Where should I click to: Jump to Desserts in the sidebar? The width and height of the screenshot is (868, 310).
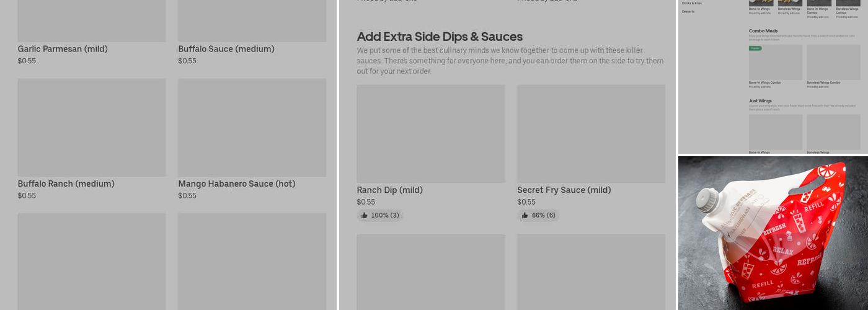(x=688, y=11)
